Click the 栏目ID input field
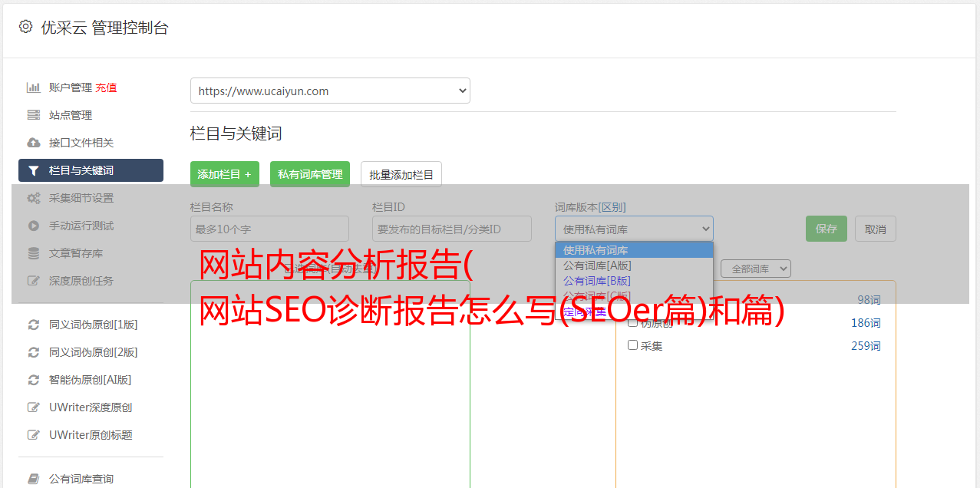The image size is (980, 488). click(x=452, y=229)
